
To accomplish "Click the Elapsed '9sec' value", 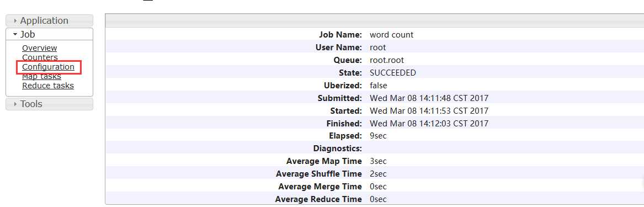I will click(x=378, y=136).
